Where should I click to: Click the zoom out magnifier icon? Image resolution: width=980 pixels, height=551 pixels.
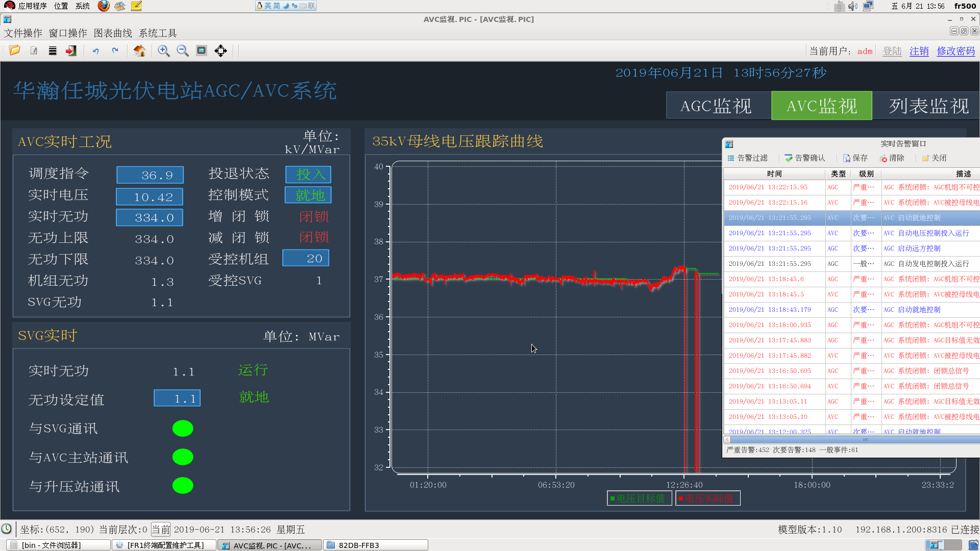click(x=182, y=51)
